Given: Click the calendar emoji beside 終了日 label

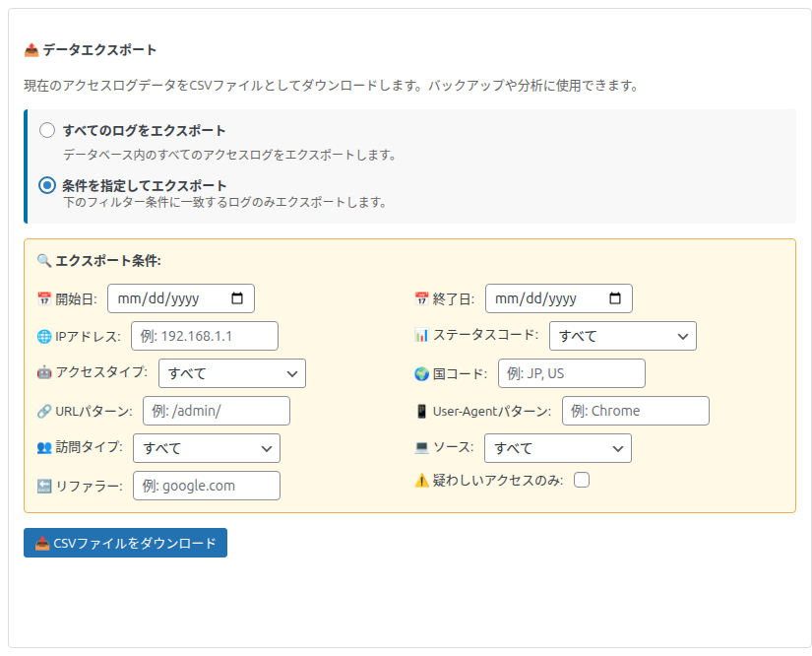Looking at the screenshot, I should click(x=421, y=298).
